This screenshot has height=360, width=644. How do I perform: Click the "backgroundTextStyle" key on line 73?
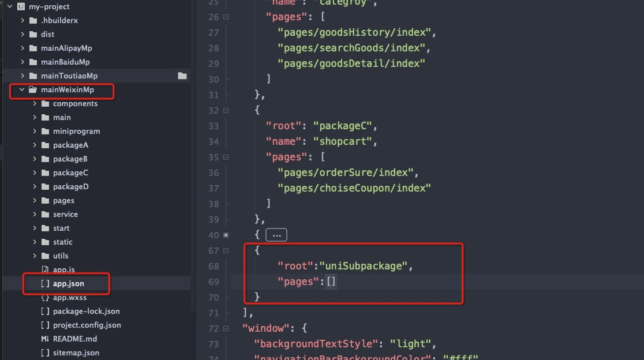pyautogui.click(x=316, y=344)
